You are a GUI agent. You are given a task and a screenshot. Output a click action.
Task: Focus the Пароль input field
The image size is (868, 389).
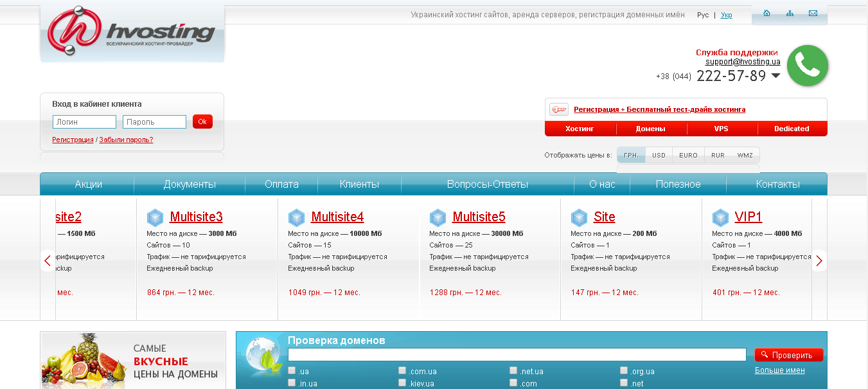(x=154, y=122)
